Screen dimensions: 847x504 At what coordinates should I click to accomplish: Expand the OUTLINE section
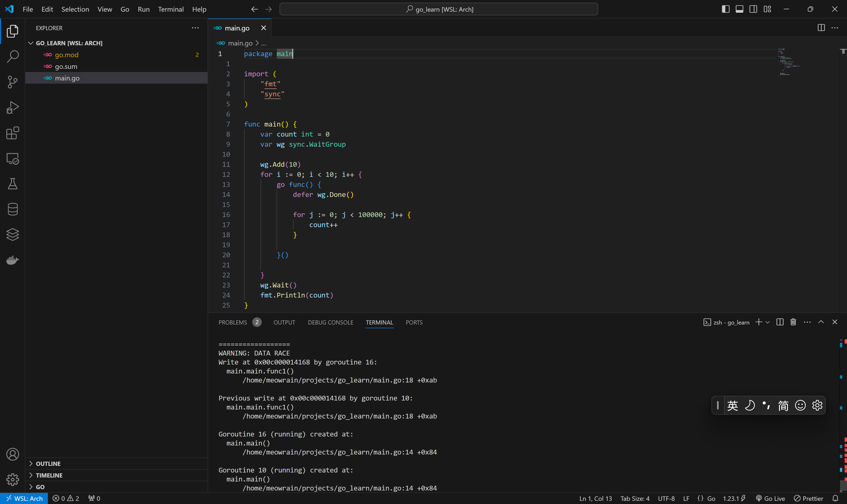[48, 463]
